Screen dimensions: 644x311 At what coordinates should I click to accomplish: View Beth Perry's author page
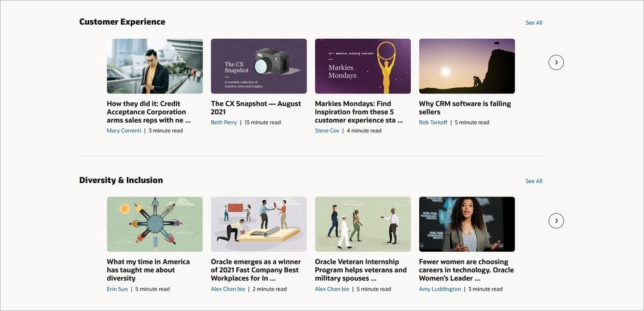click(224, 123)
